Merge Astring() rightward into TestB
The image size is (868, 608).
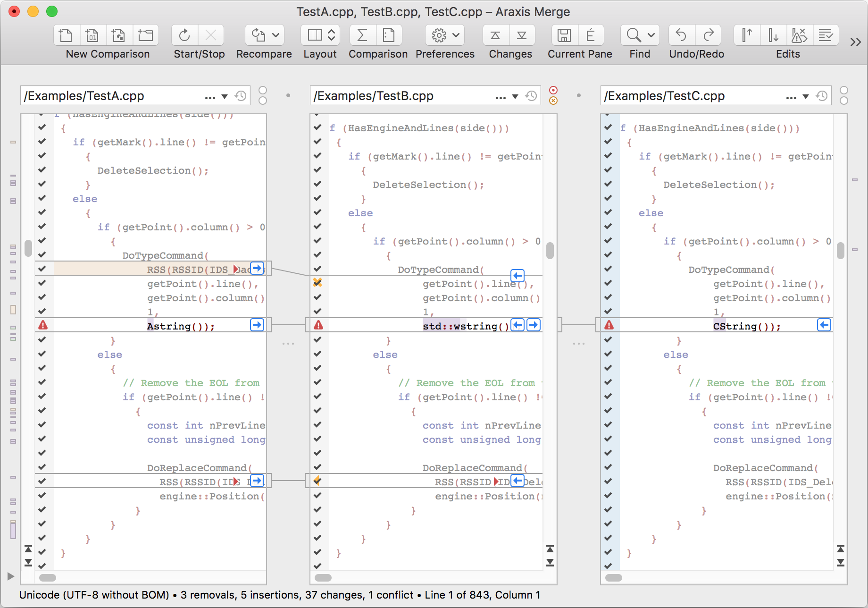point(257,325)
